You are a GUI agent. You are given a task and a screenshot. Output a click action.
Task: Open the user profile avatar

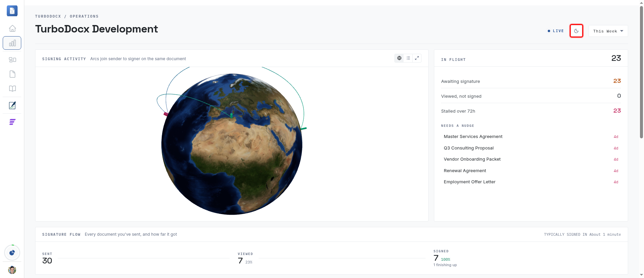(x=12, y=270)
